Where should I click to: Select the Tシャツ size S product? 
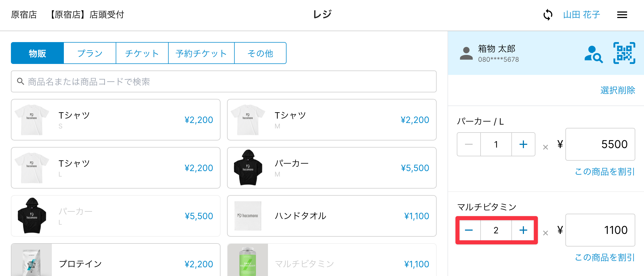coord(115,120)
